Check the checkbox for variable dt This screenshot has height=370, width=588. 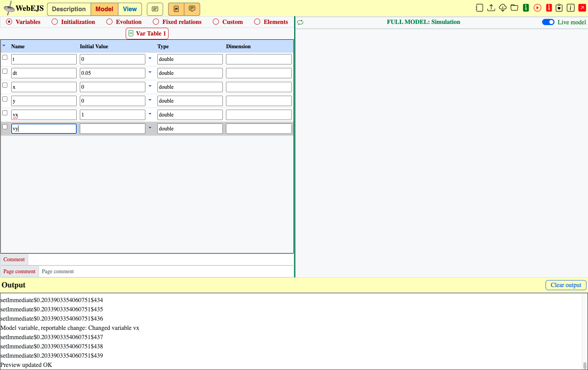(x=5, y=71)
